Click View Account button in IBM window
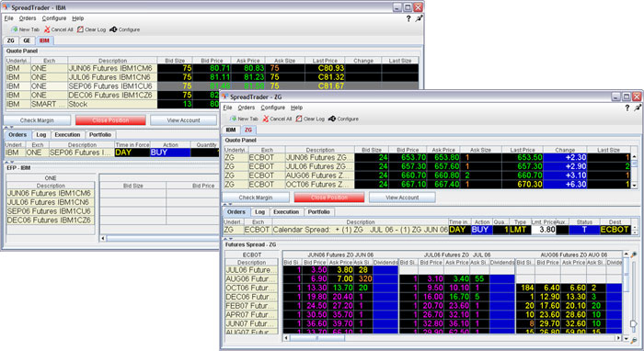Screen dimensions: 644x351 pyautogui.click(x=183, y=120)
